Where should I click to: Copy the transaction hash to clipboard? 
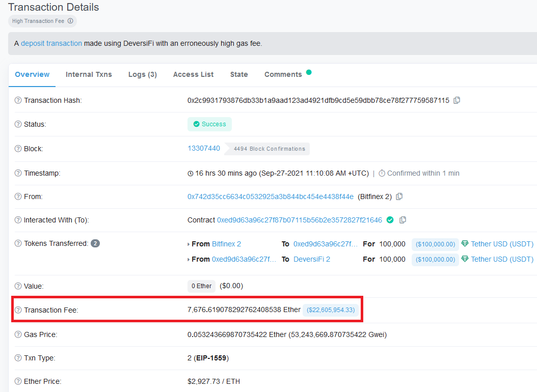coord(457,100)
